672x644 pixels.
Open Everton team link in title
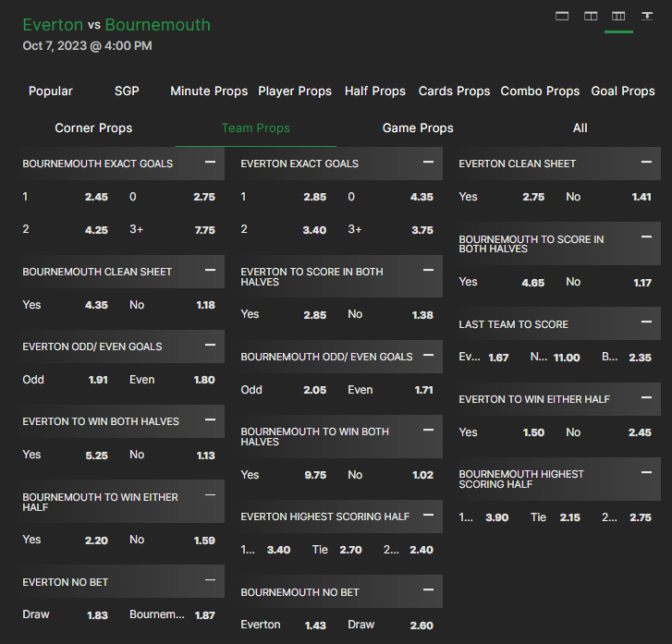[x=53, y=25]
